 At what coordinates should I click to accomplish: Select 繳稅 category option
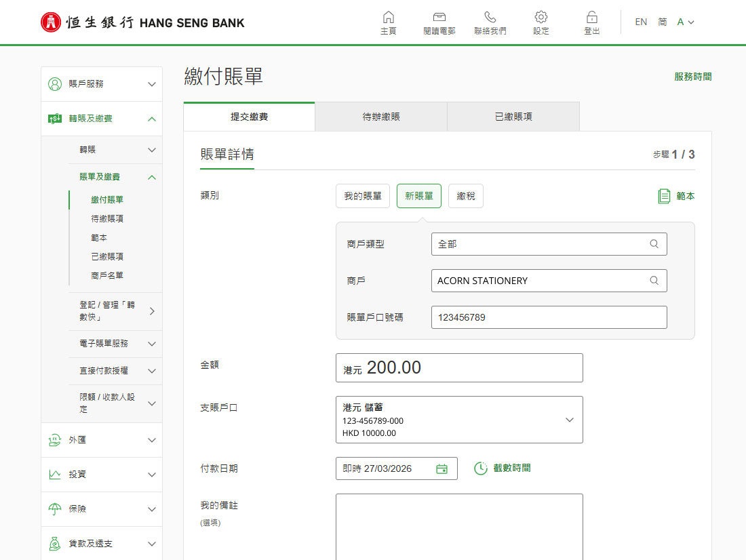(x=466, y=196)
